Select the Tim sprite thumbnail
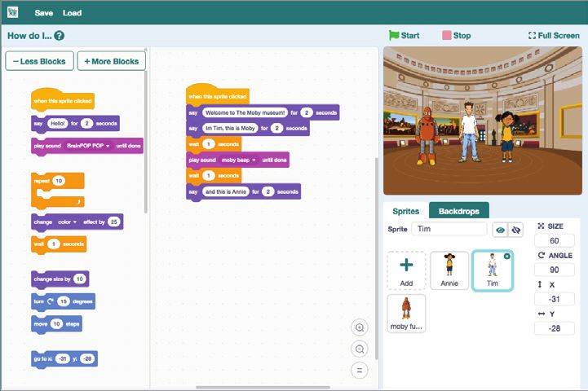 pos(493,270)
